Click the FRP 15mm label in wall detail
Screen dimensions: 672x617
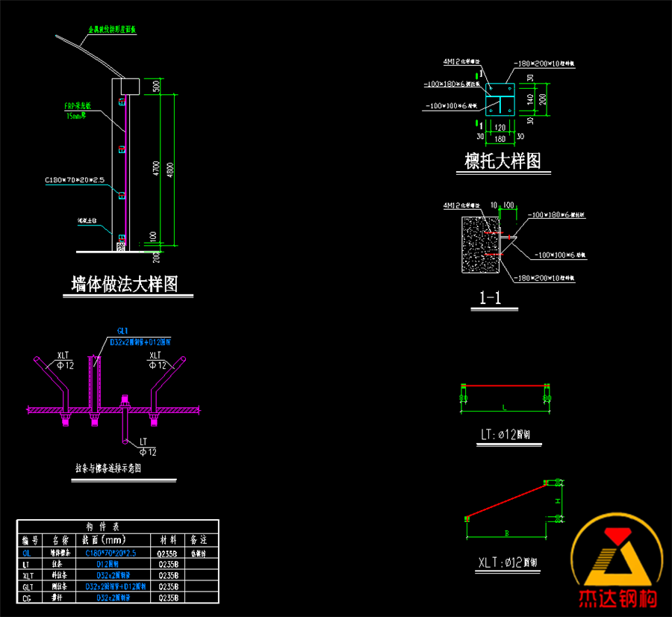[x=78, y=111]
